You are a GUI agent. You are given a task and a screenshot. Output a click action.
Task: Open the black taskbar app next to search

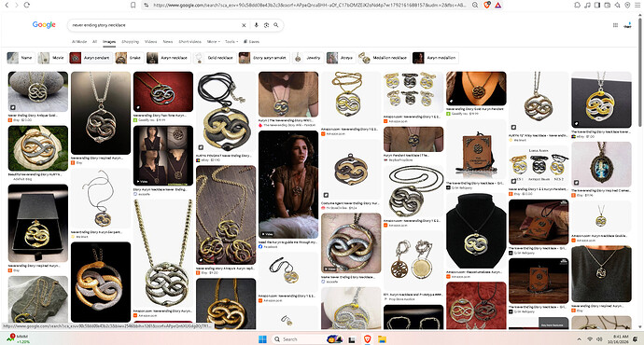coord(352,339)
